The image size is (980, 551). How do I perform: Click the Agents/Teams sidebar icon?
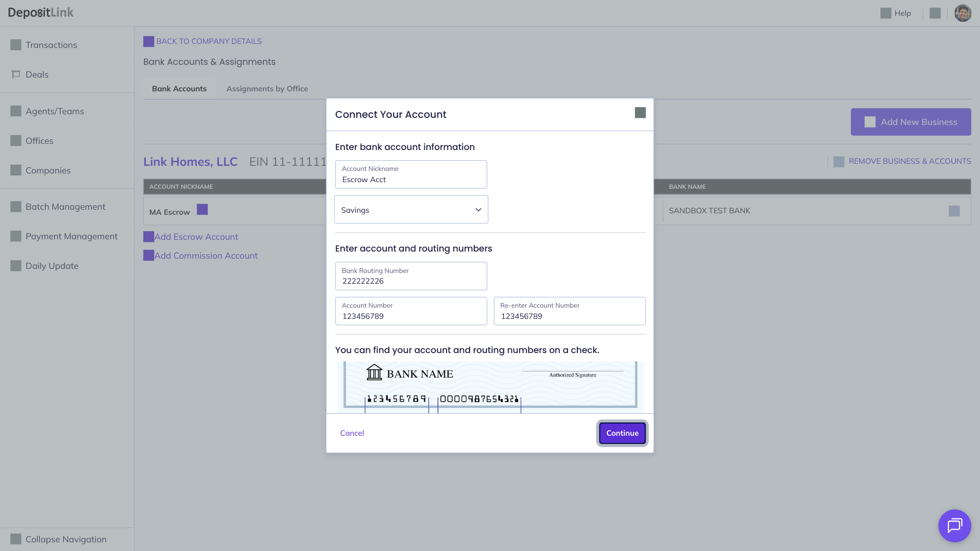(16, 111)
